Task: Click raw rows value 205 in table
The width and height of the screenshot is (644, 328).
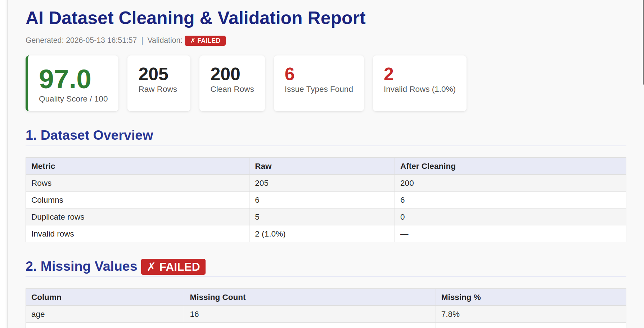Action: (322, 183)
